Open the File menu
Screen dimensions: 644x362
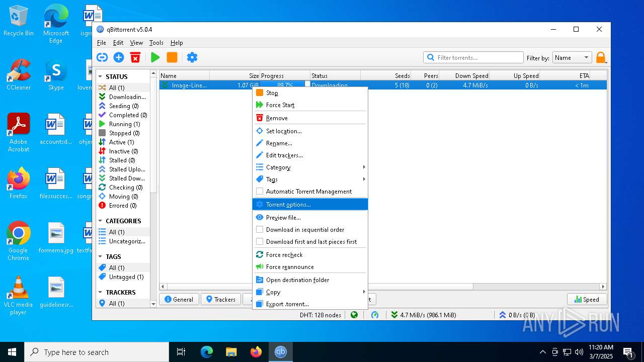point(101,43)
